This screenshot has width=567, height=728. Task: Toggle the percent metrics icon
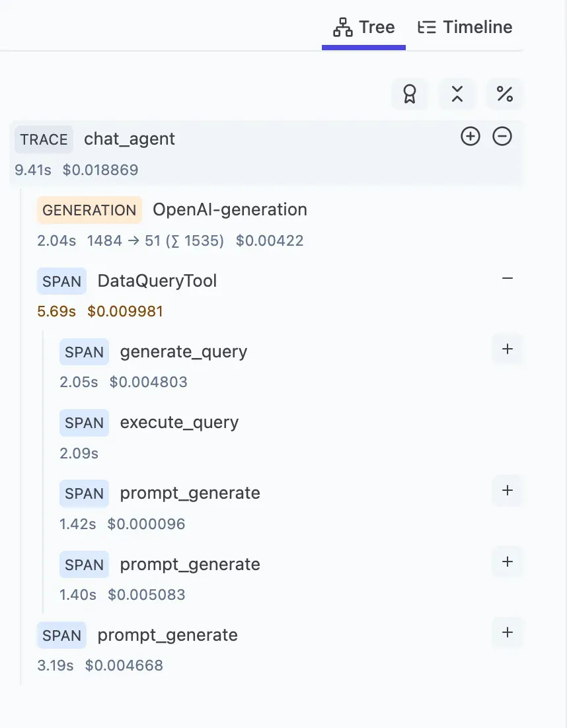coord(505,94)
